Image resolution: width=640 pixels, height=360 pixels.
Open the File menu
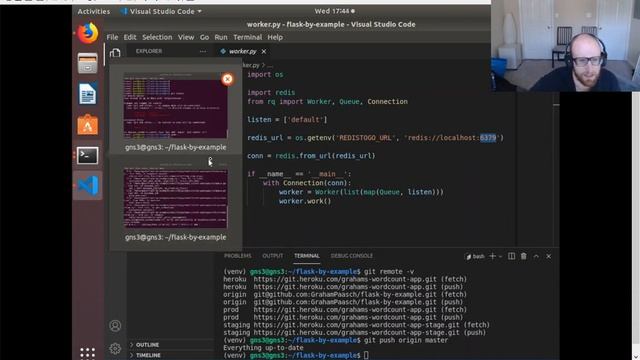[x=112, y=37]
